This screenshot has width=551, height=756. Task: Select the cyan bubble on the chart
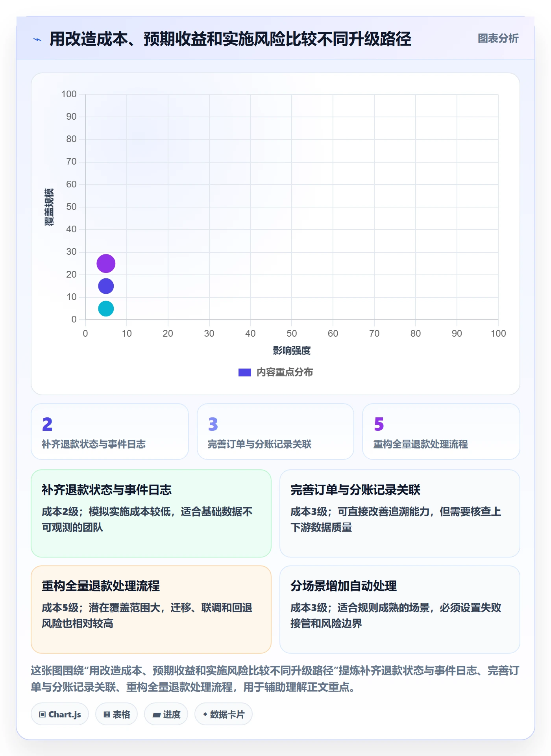[106, 308]
